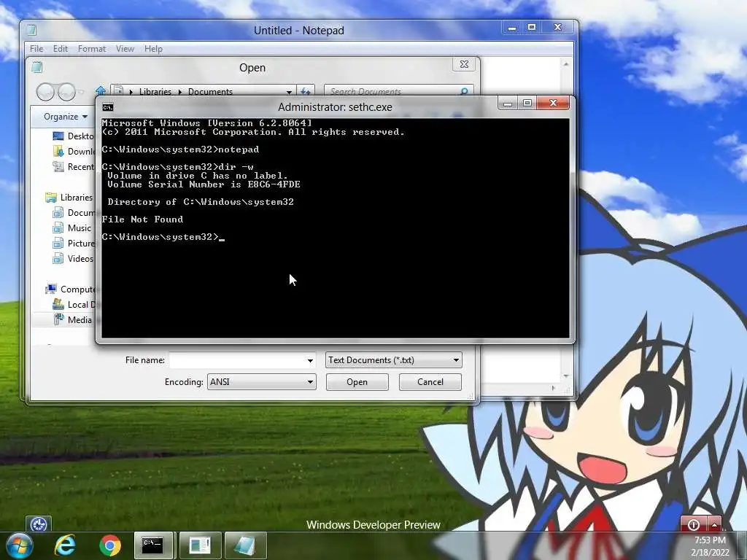Click Libraries breadcrumb in address bar

click(155, 91)
